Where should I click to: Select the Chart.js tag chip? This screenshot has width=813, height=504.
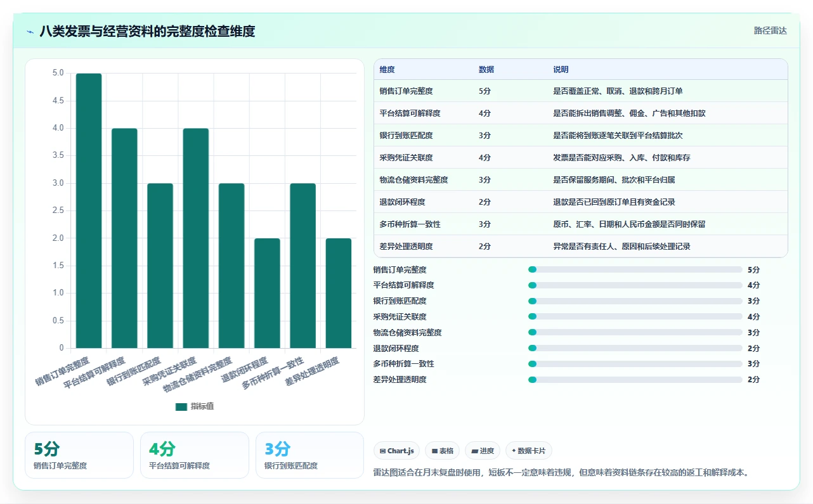point(396,451)
